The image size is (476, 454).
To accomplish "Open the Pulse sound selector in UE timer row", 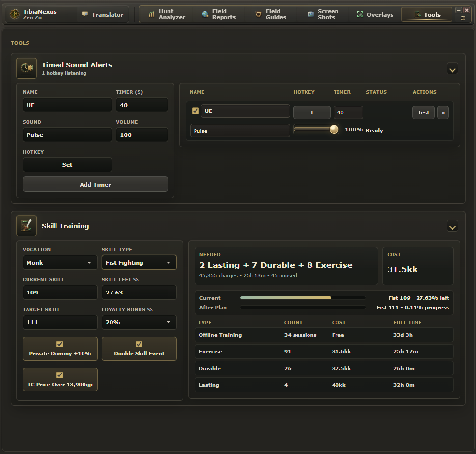I will click(240, 131).
